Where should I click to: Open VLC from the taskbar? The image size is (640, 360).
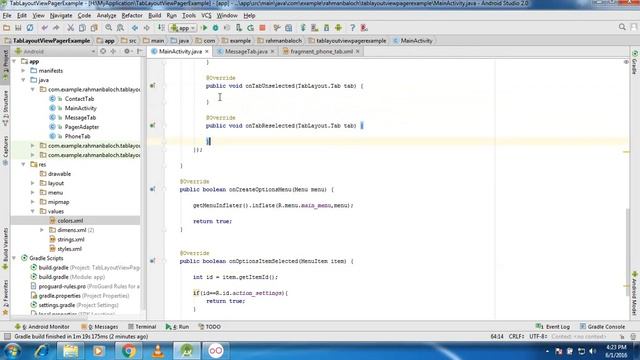158,351
